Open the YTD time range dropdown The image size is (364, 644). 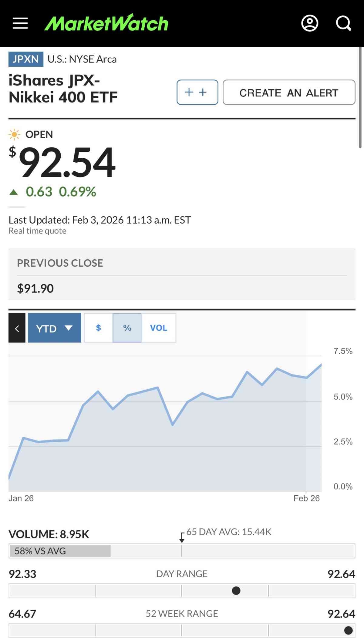pyautogui.click(x=54, y=328)
